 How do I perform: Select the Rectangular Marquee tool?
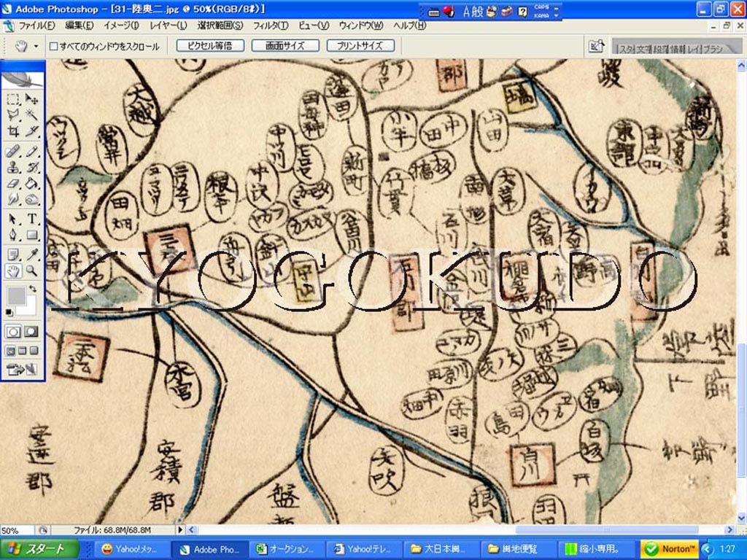click(13, 99)
